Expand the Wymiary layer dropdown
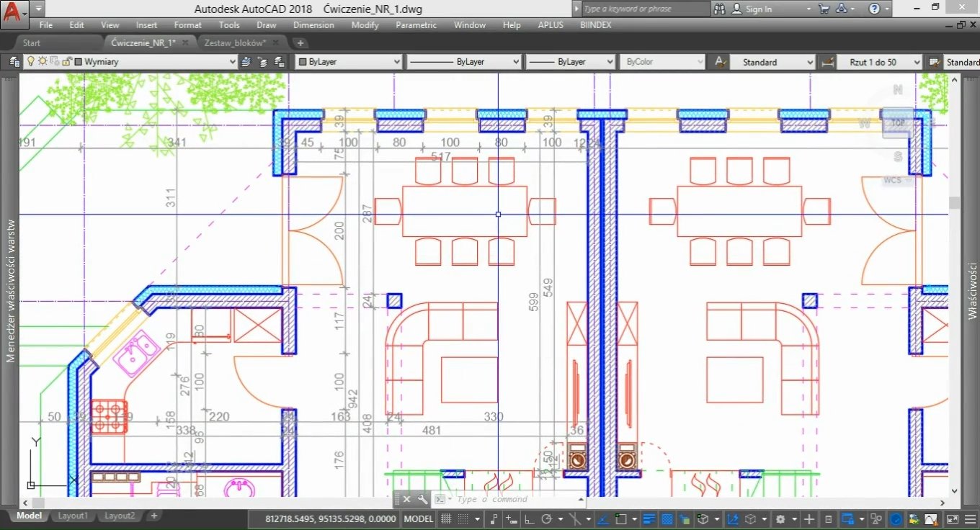 pyautogui.click(x=232, y=62)
